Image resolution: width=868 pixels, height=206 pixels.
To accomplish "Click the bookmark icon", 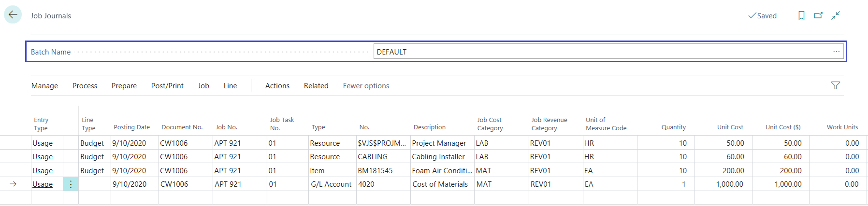I will point(801,15).
